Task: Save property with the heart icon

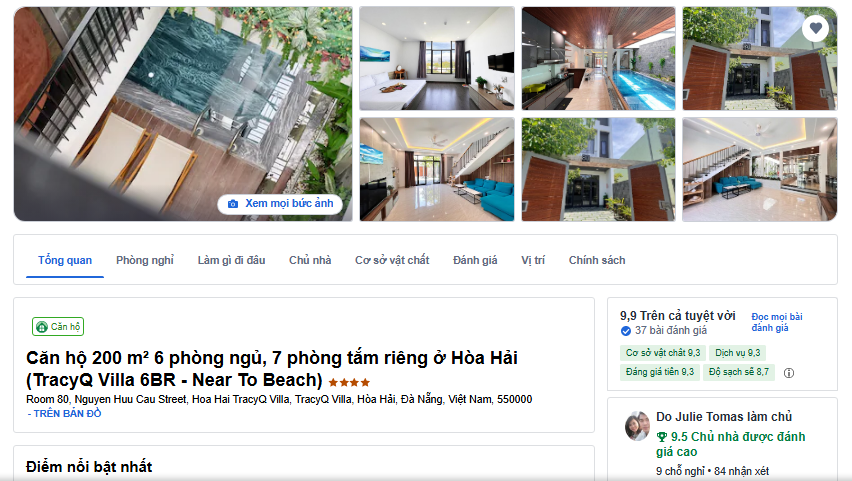Action: tap(815, 28)
